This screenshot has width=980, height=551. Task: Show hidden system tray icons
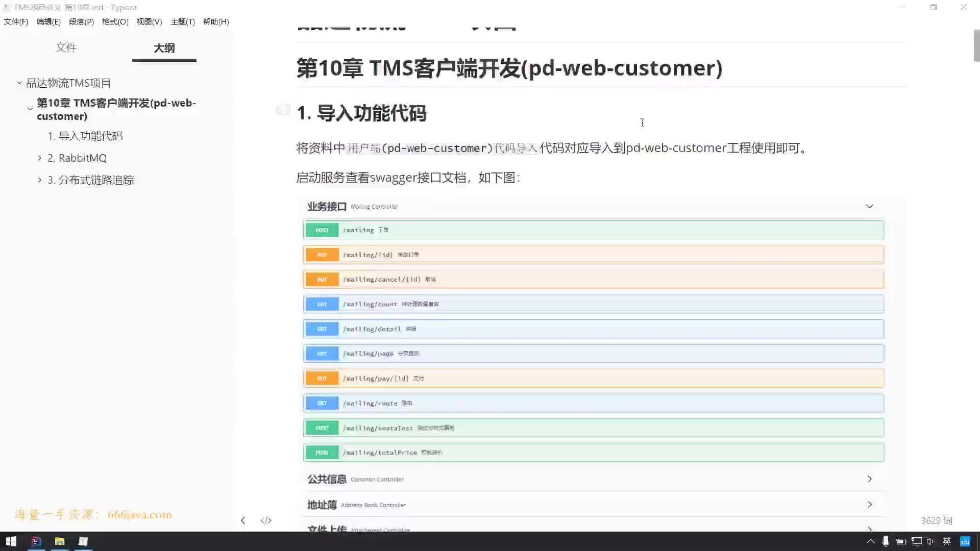tap(871, 541)
